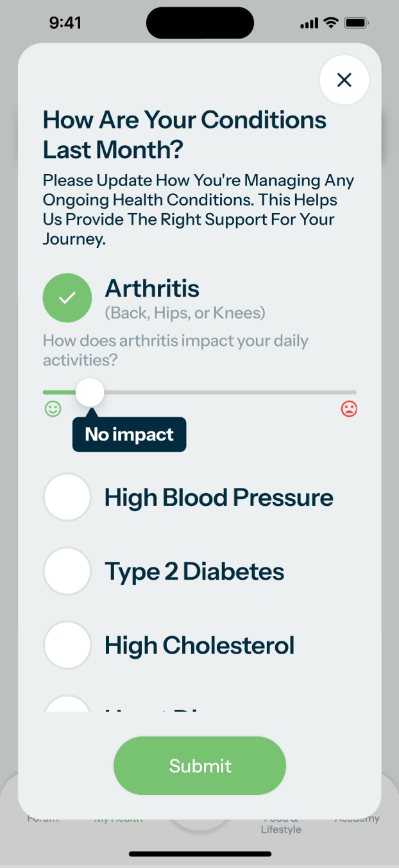Go to the Academy tab

[357, 820]
